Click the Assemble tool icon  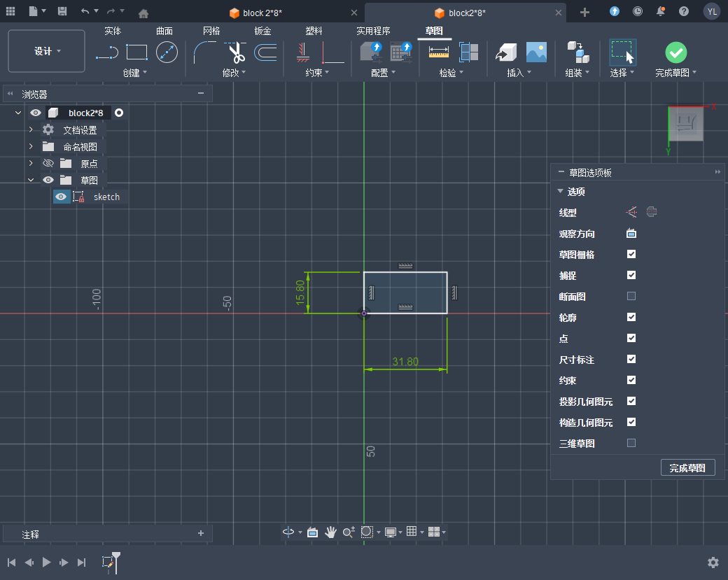[578, 52]
